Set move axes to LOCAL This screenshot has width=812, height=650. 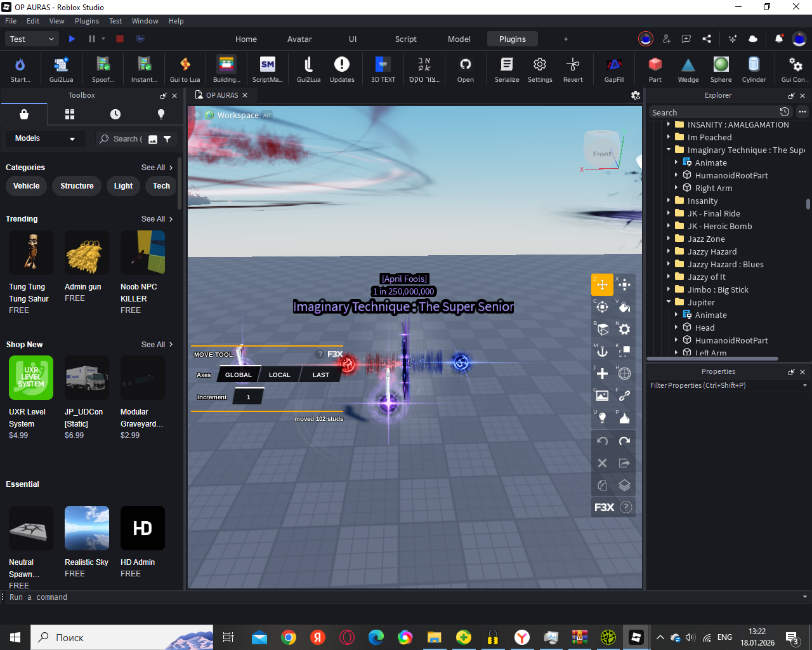click(x=279, y=375)
